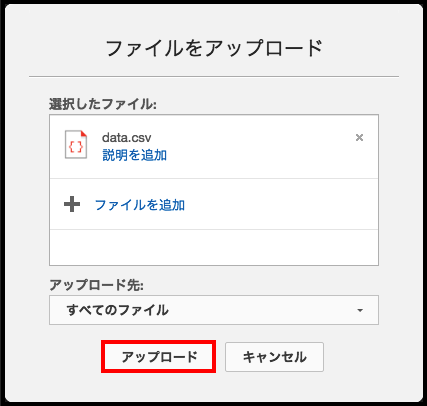This screenshot has width=427, height=406.
Task: Click the ファイルをアップロード dialog title
Action: coord(214,48)
